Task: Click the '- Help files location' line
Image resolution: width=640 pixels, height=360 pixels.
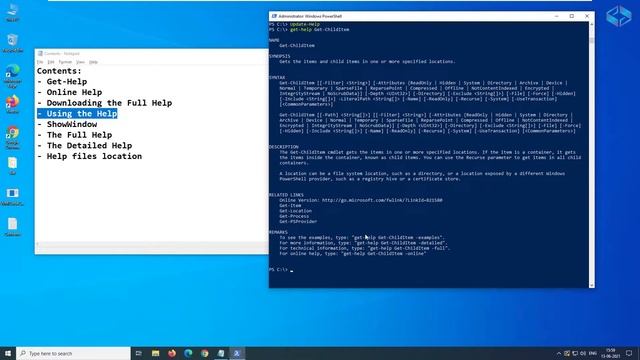Action: pos(89,156)
